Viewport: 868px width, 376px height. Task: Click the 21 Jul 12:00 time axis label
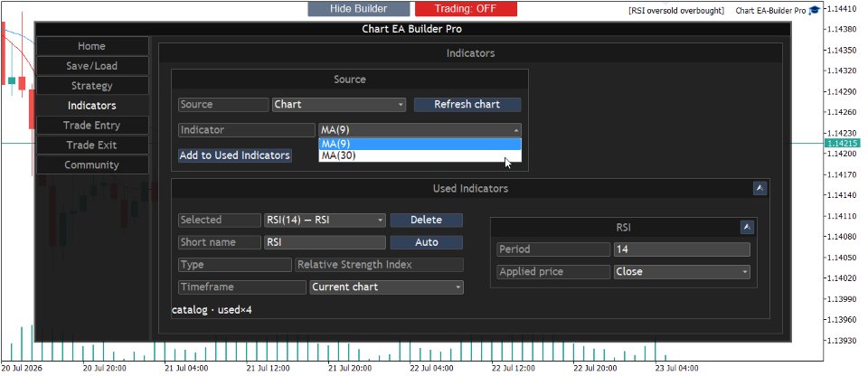click(268, 368)
